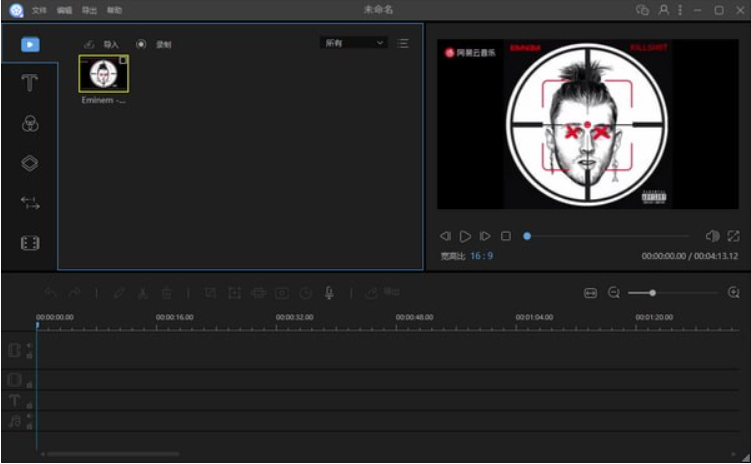Click the timeline toolbar 导出 export button

coord(382,292)
